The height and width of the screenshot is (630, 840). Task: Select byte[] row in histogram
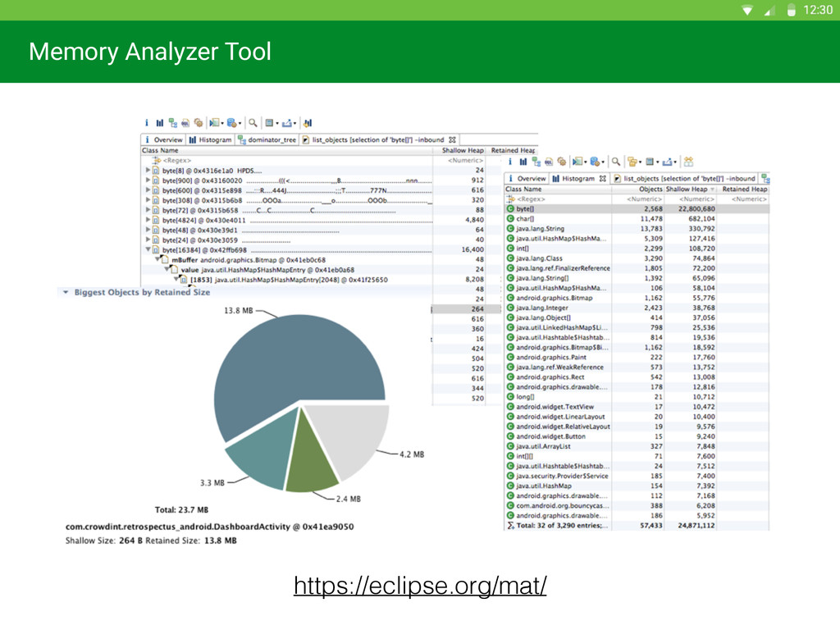(x=637, y=209)
